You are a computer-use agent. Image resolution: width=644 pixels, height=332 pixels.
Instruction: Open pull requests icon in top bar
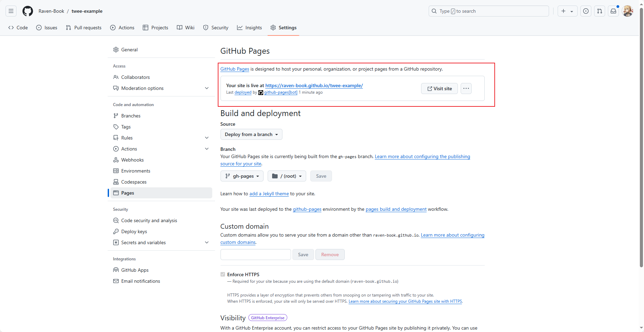tap(600, 11)
